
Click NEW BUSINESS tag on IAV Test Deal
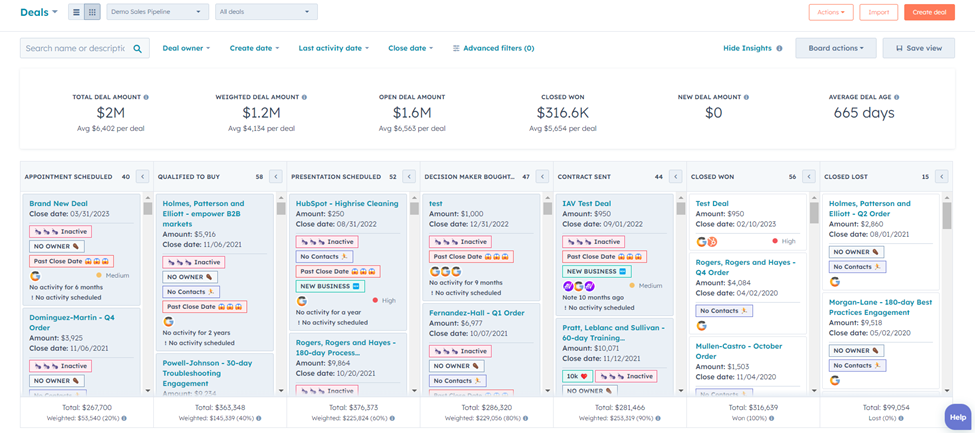pos(596,271)
